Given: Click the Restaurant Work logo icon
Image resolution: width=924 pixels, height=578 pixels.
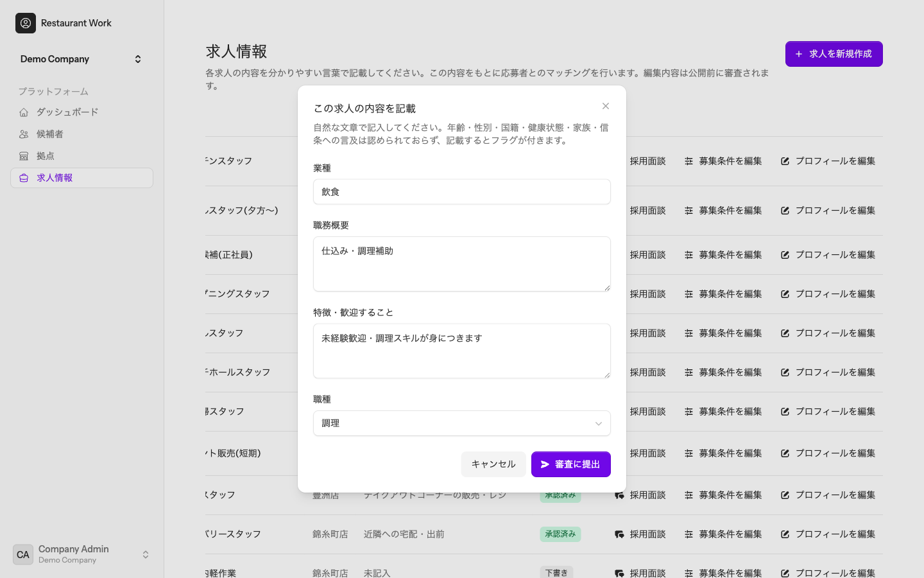Looking at the screenshot, I should [26, 23].
